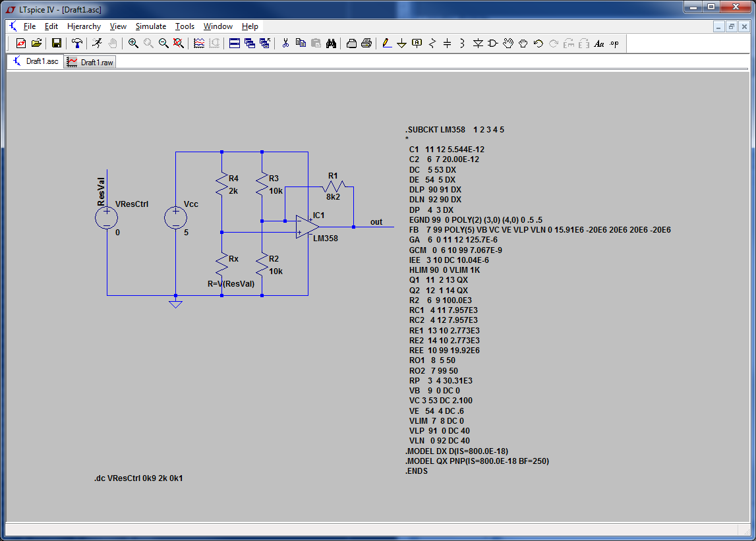756x541 pixels.
Task: Select the Text 'Aa' tool
Action: pos(599,43)
